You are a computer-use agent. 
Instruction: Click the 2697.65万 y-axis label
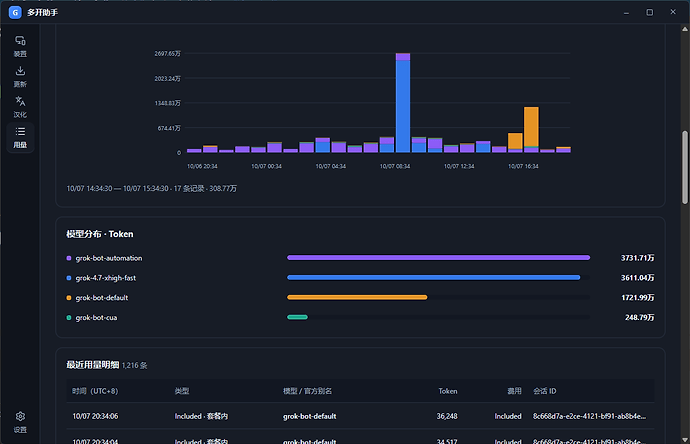click(167, 54)
